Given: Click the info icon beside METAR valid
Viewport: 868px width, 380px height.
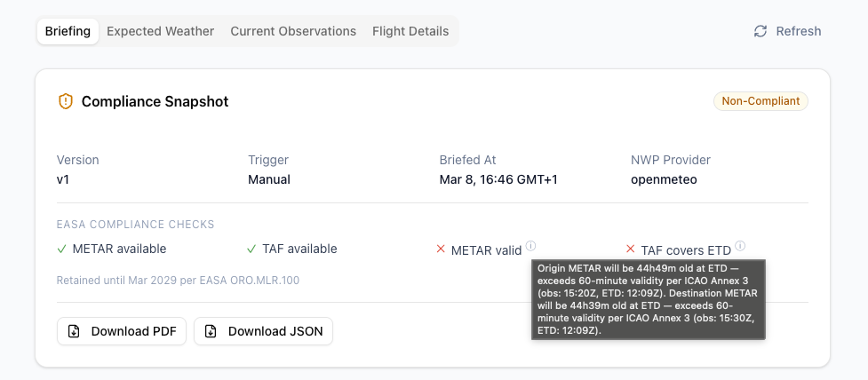Looking at the screenshot, I should [x=530, y=246].
